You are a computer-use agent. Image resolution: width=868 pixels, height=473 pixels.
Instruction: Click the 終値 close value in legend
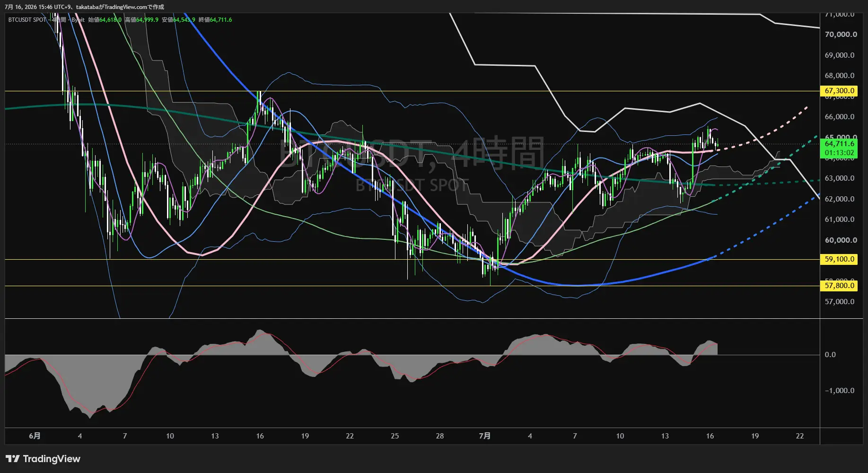coord(221,20)
